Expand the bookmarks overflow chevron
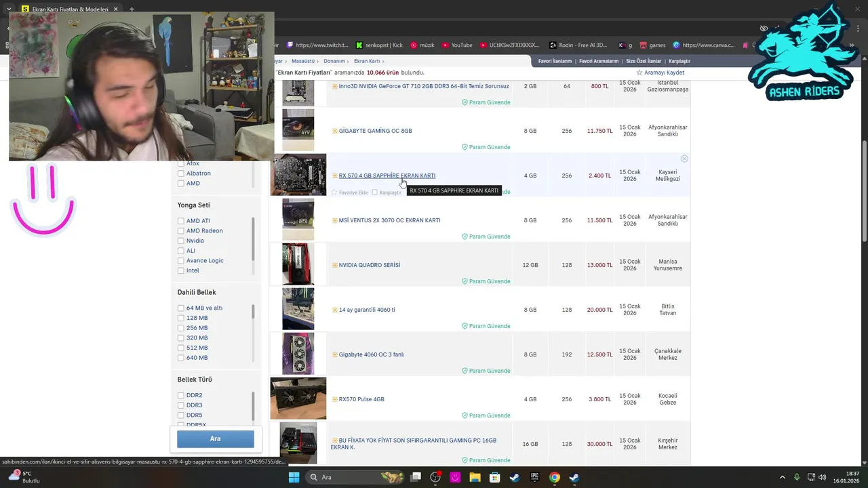This screenshot has height=488, width=868. click(852, 45)
